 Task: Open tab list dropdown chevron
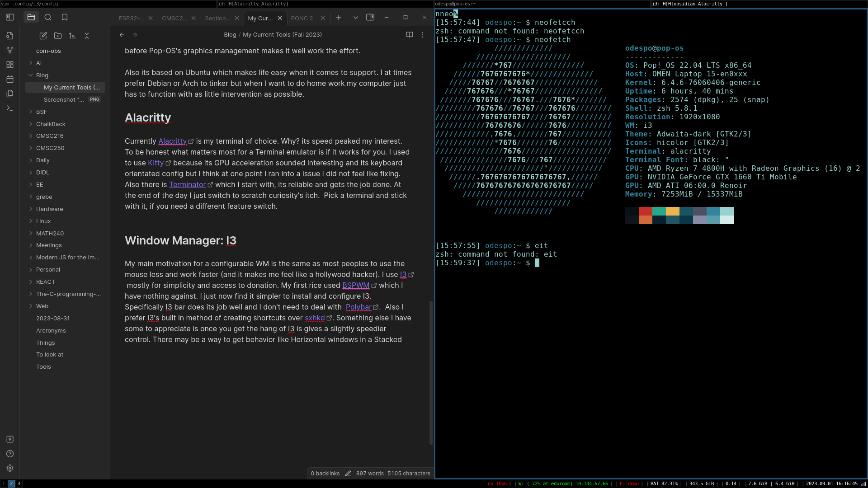[x=356, y=18]
